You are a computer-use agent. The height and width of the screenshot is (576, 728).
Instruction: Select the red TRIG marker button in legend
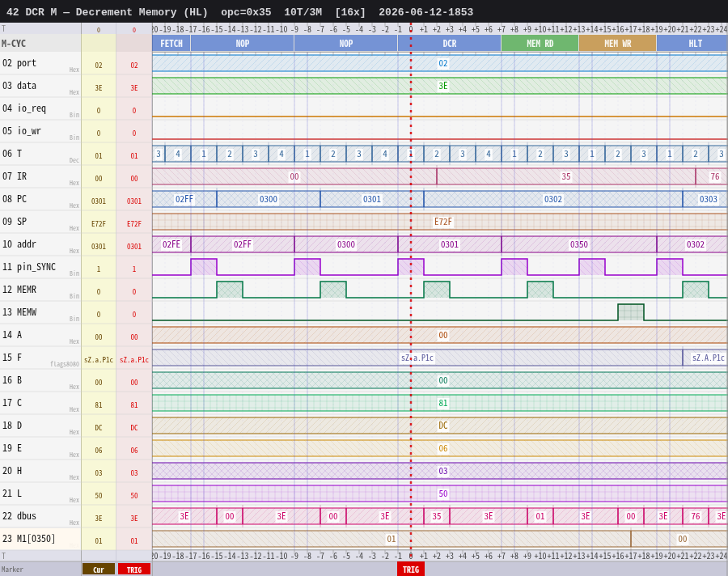(x=134, y=570)
